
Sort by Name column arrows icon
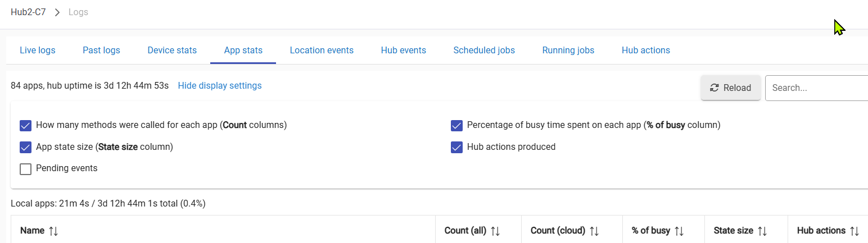pos(54,231)
